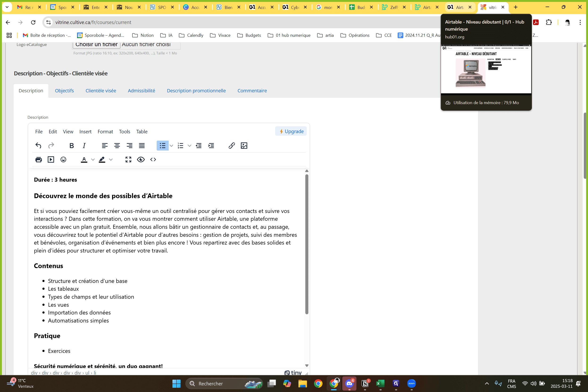Click the editor vertical scrollbar
588x392 pixels.
pyautogui.click(x=307, y=244)
